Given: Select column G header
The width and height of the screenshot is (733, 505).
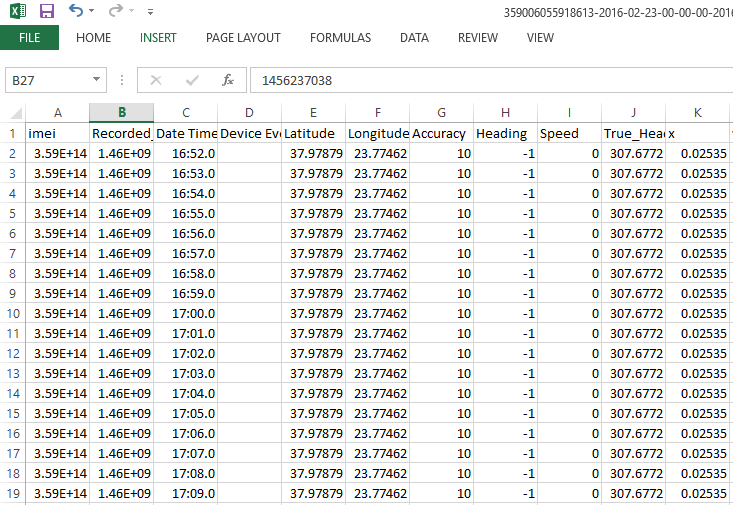Looking at the screenshot, I should 442,113.
